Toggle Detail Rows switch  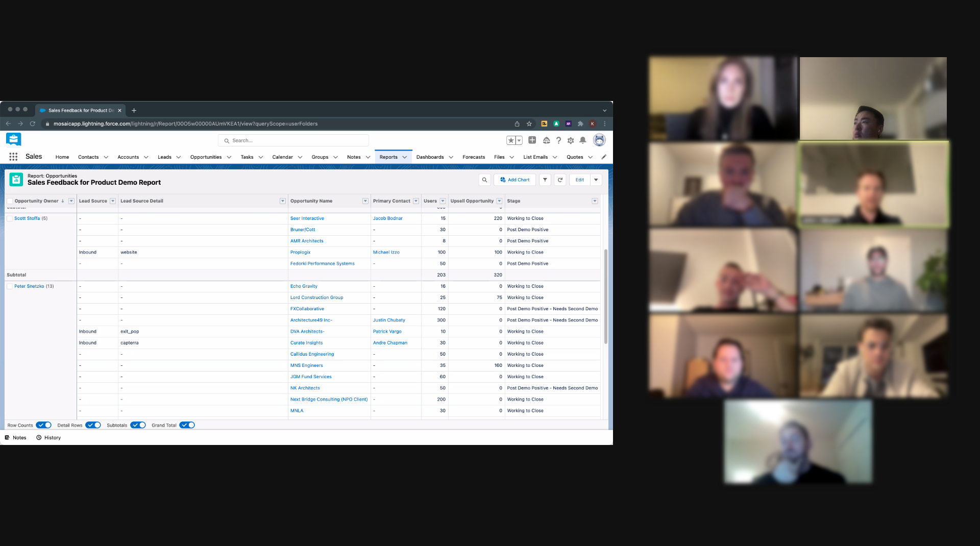click(93, 425)
